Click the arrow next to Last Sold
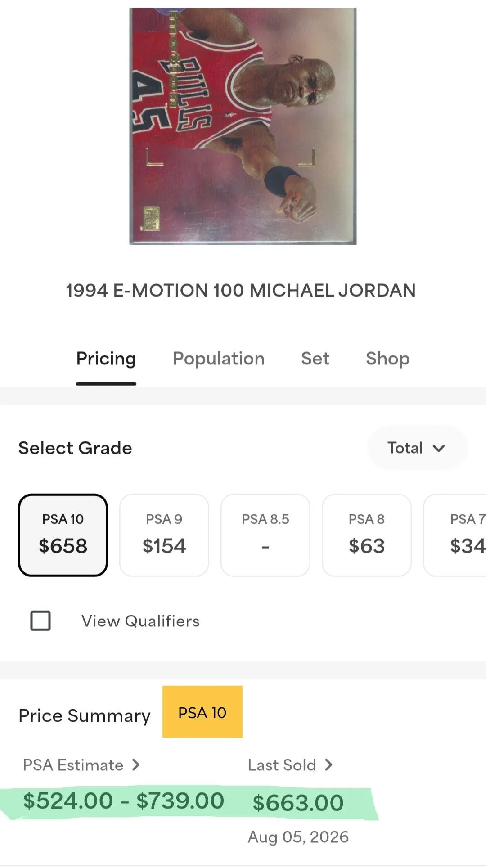 (328, 765)
